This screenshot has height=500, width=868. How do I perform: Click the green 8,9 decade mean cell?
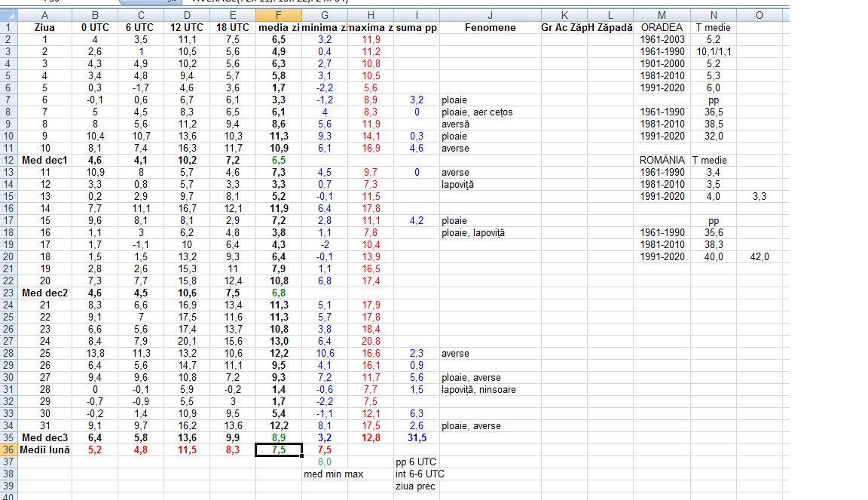tap(279, 437)
